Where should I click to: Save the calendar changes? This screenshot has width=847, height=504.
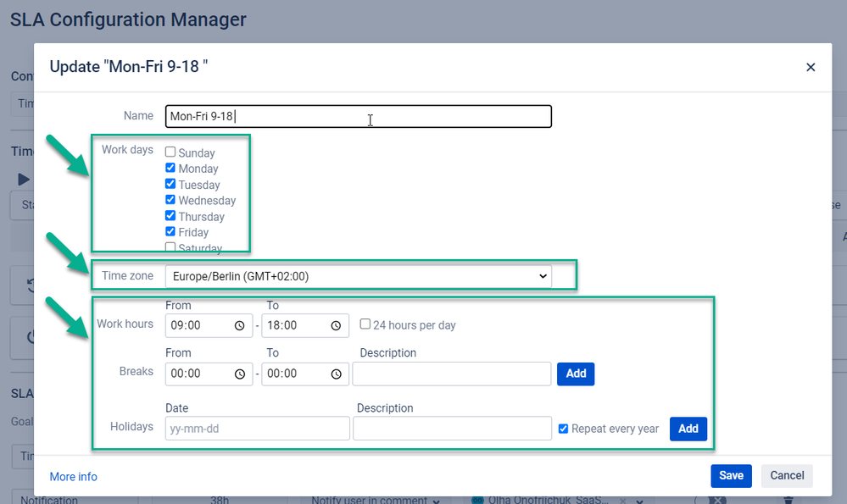731,476
